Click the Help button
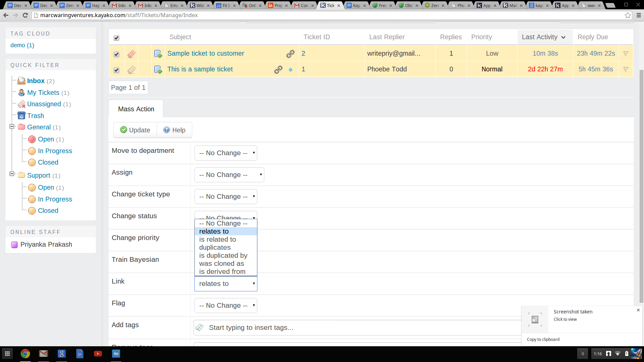 click(174, 130)
